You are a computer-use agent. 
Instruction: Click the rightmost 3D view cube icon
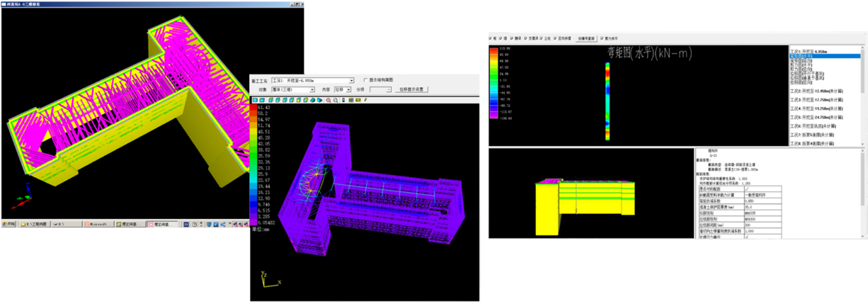(x=320, y=100)
